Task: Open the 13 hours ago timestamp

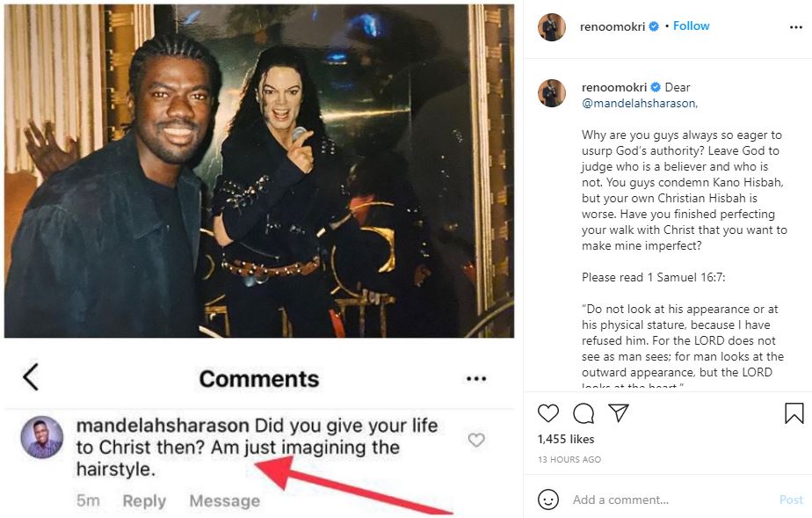Action: point(569,459)
